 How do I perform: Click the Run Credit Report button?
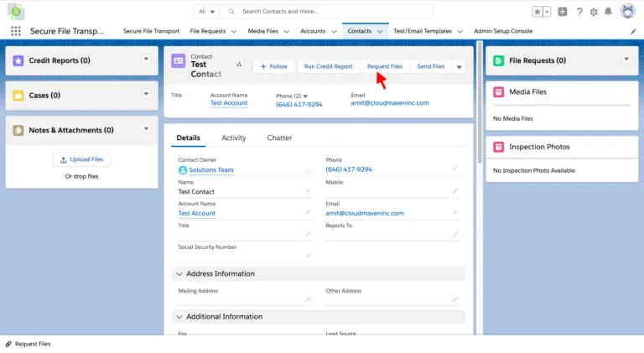point(328,66)
